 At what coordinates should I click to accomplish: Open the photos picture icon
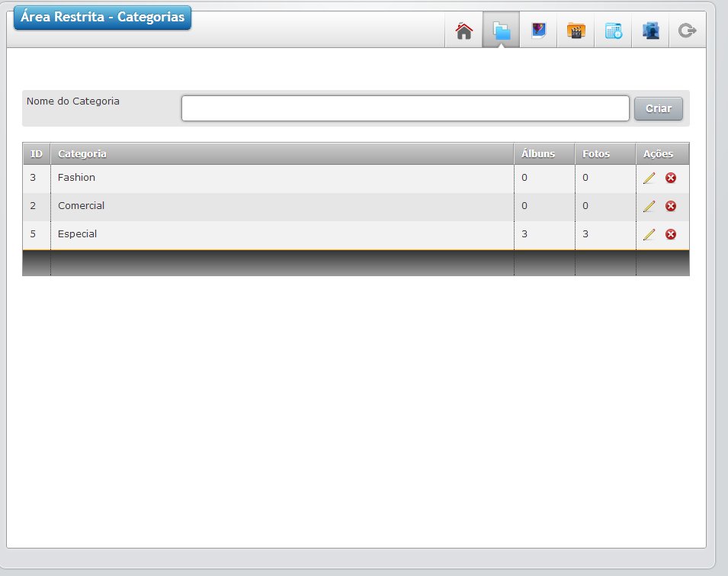(x=539, y=31)
